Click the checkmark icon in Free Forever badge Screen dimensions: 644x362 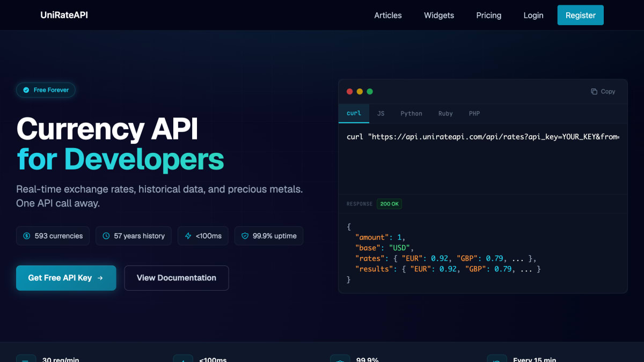[26, 90]
